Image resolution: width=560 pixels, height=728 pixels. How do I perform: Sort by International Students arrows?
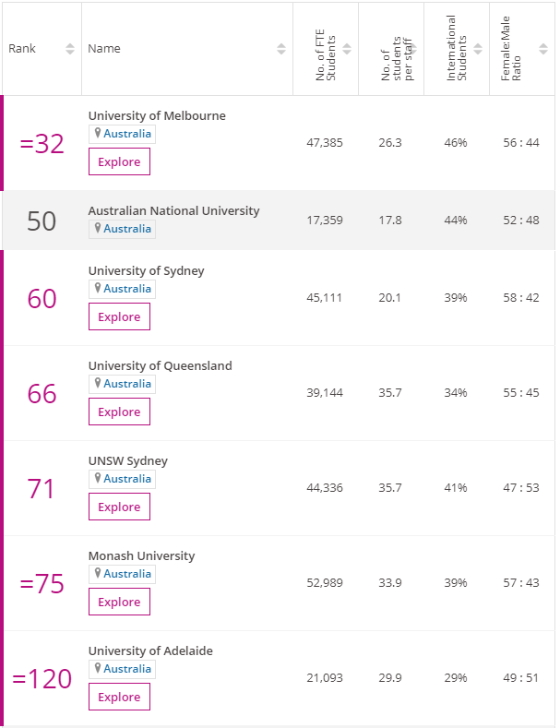click(478, 49)
